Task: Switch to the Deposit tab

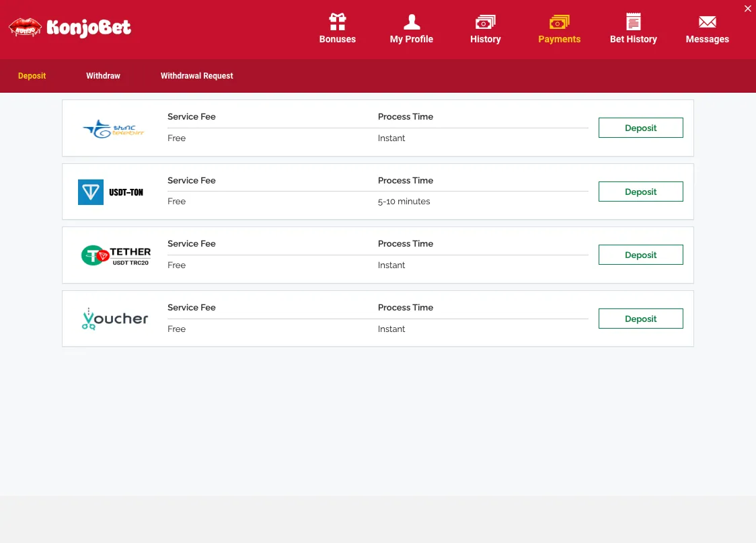Action: (32, 76)
